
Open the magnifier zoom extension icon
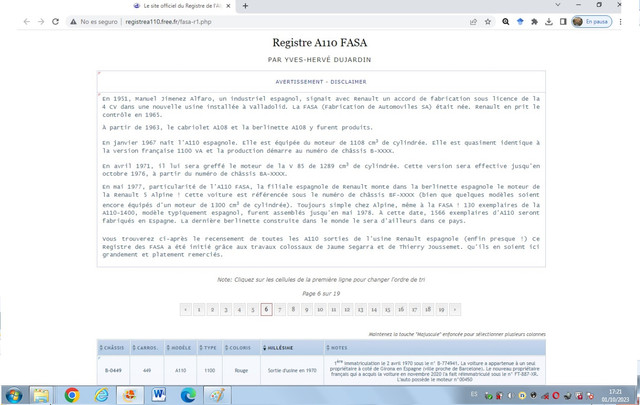click(x=506, y=22)
